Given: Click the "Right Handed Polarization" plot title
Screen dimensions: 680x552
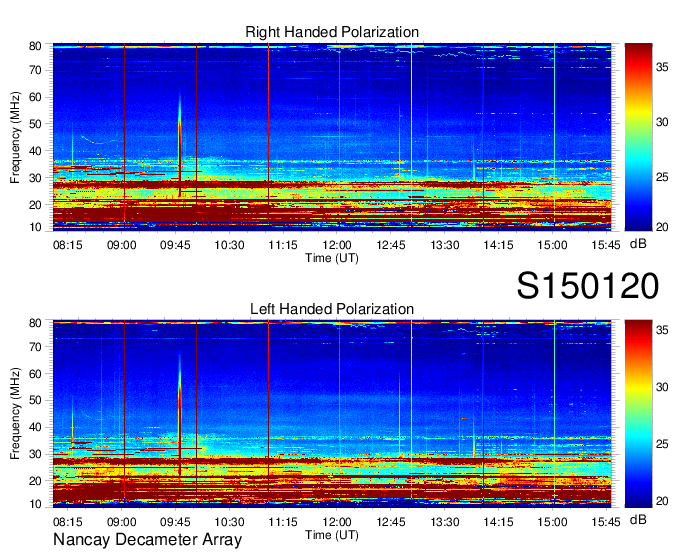Looking at the screenshot, I should click(332, 32).
